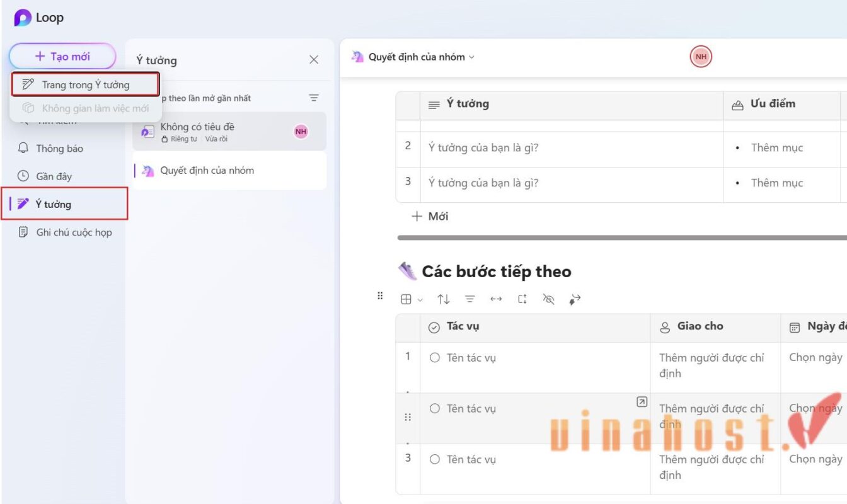The image size is (847, 504).
Task: Toggle hidden fields eye icon in table toolbar
Action: [548, 299]
